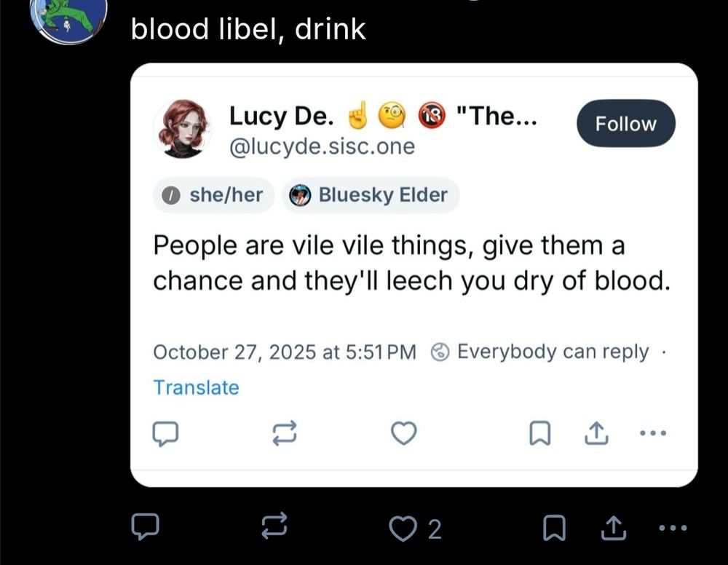Bookmark the main post using bottom bookmark icon
This screenshot has height=565, width=728.
[555, 526]
